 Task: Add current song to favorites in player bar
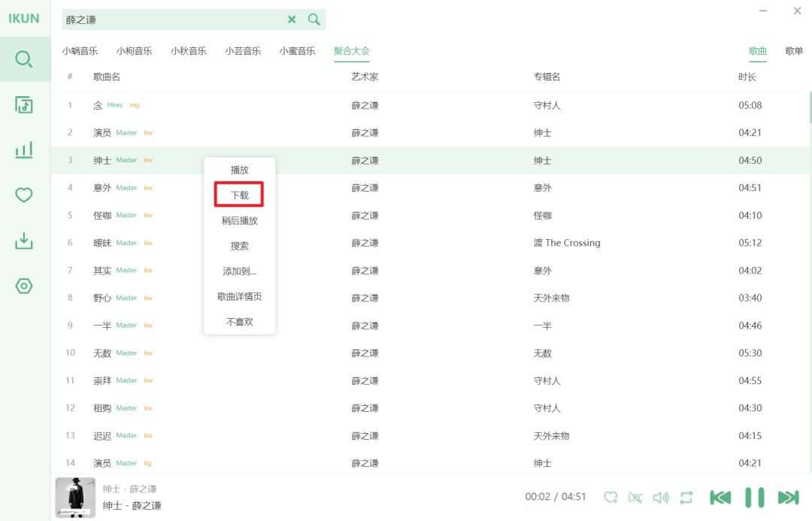coord(611,497)
